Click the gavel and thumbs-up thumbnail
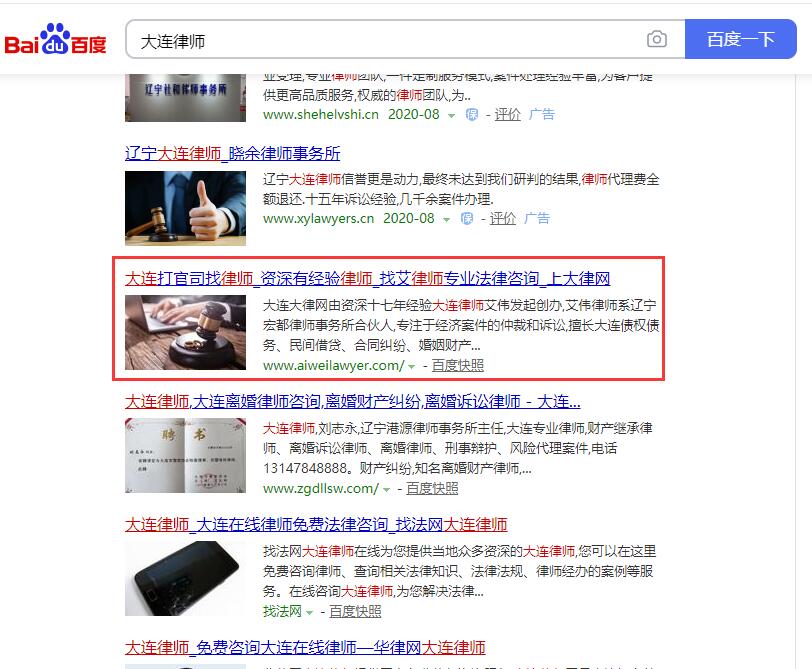 click(x=185, y=208)
